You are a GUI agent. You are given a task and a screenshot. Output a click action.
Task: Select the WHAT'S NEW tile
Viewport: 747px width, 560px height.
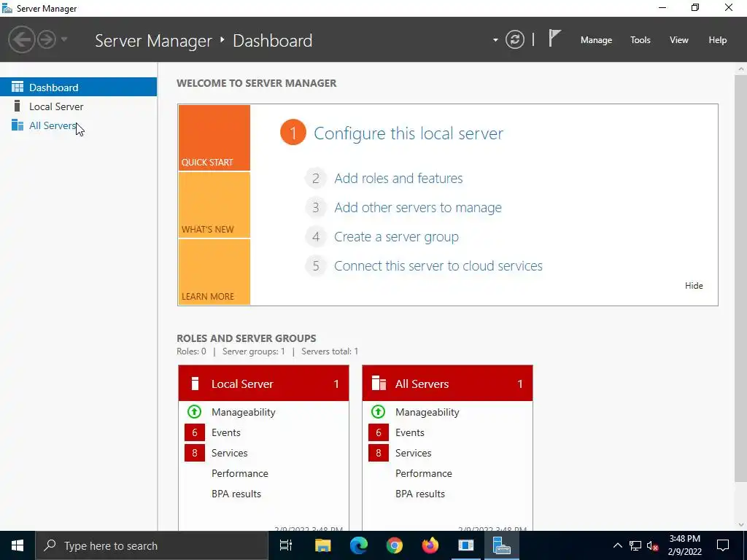tap(214, 205)
